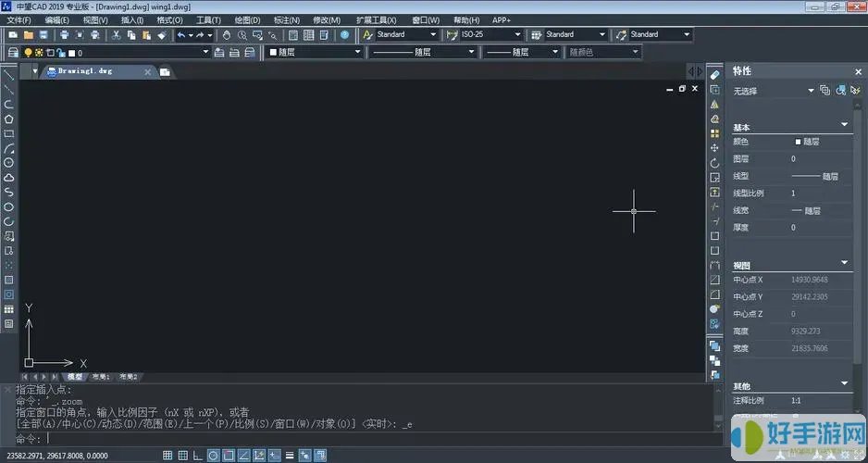Select the Line drawing tool
This screenshot has width=868, height=463.
(x=9, y=75)
